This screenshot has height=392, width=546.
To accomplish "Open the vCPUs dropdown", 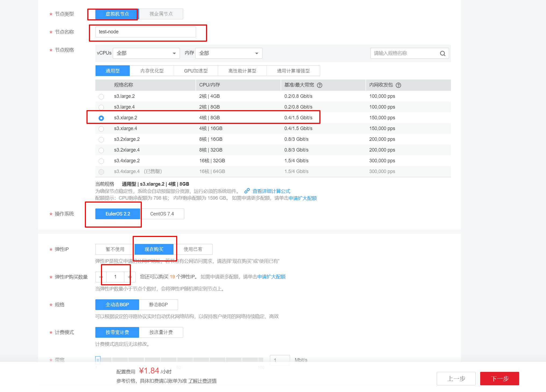I will (x=146, y=53).
